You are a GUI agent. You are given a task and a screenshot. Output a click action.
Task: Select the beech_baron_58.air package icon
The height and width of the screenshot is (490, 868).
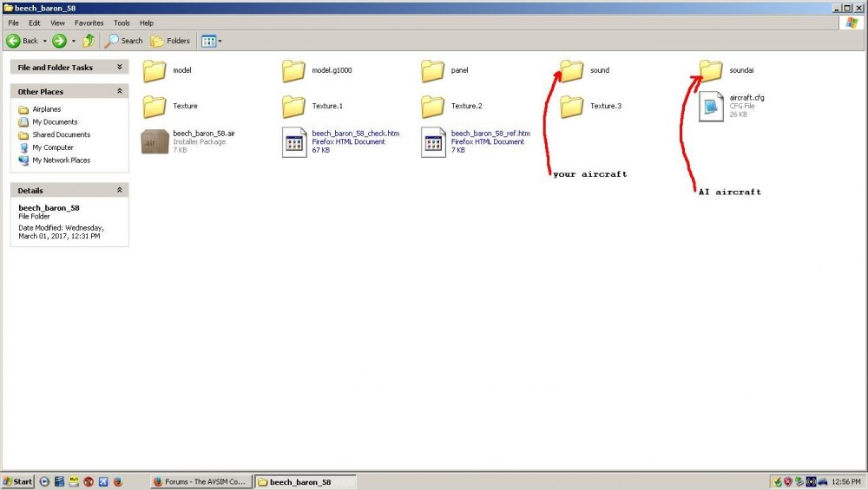click(155, 142)
